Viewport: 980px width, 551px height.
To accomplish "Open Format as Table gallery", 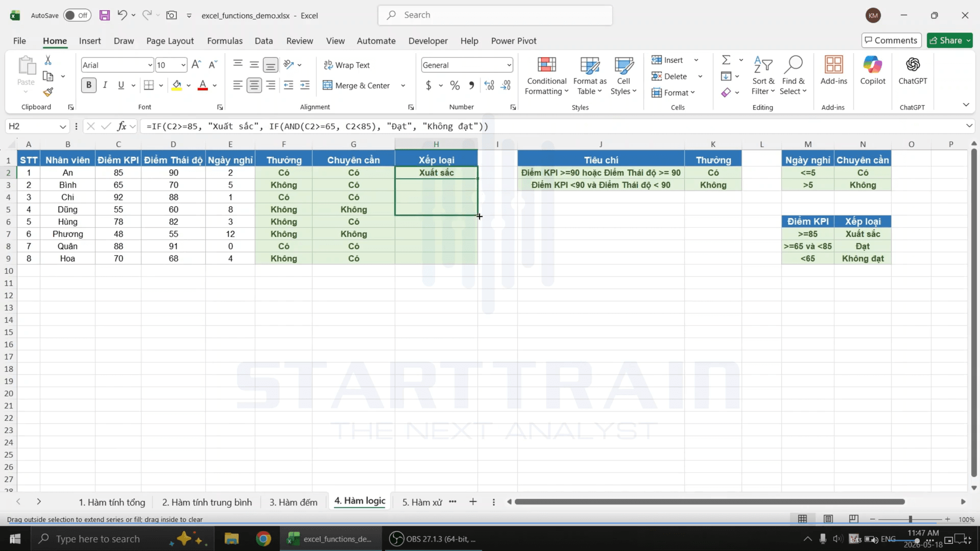I will coord(590,76).
